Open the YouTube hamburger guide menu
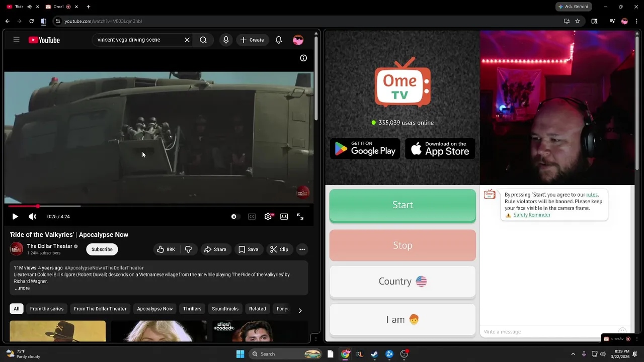The height and width of the screenshot is (362, 644). [16, 40]
